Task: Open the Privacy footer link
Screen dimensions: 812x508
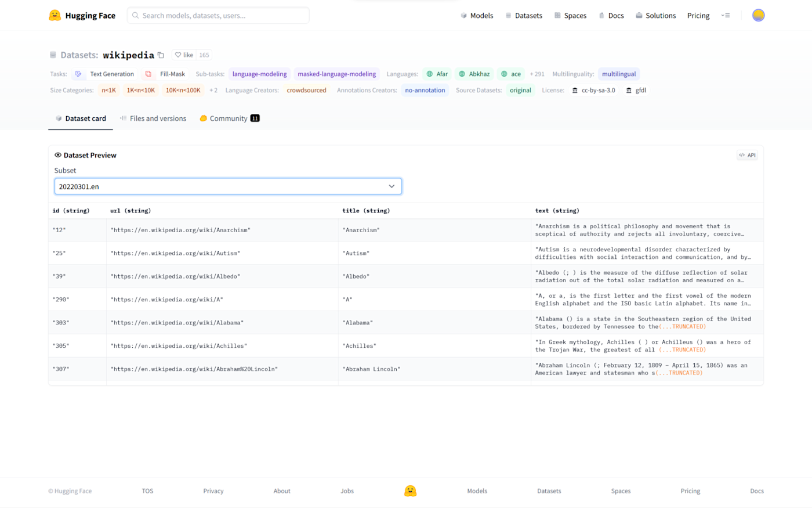Action: (213, 491)
